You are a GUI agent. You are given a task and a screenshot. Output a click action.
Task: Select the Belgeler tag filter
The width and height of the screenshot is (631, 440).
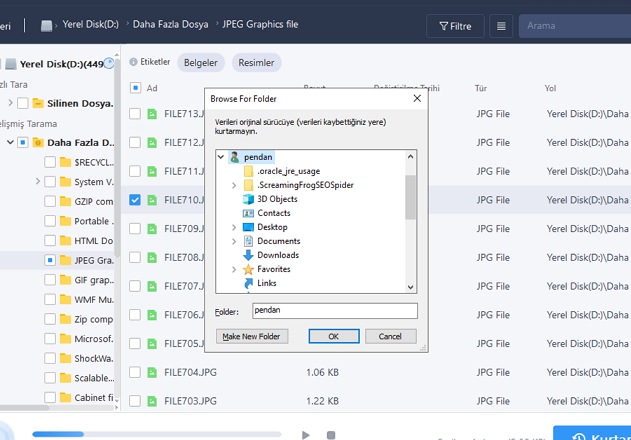(201, 63)
